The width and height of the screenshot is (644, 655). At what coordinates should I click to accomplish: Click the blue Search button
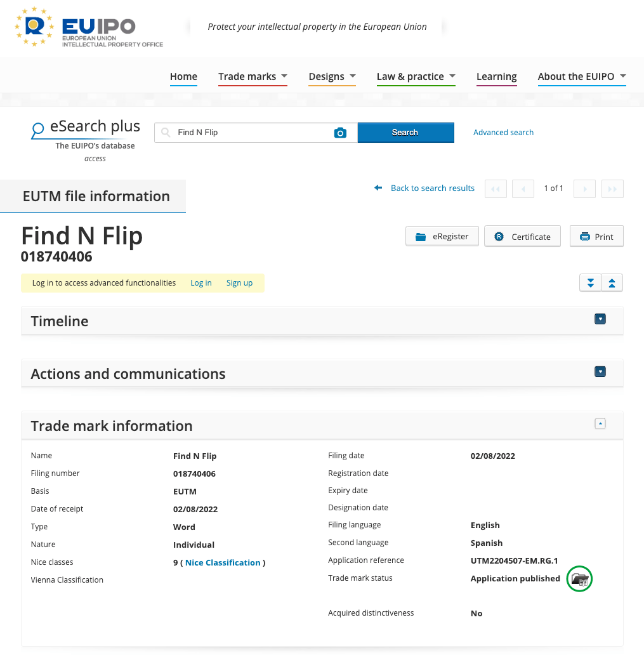(405, 133)
